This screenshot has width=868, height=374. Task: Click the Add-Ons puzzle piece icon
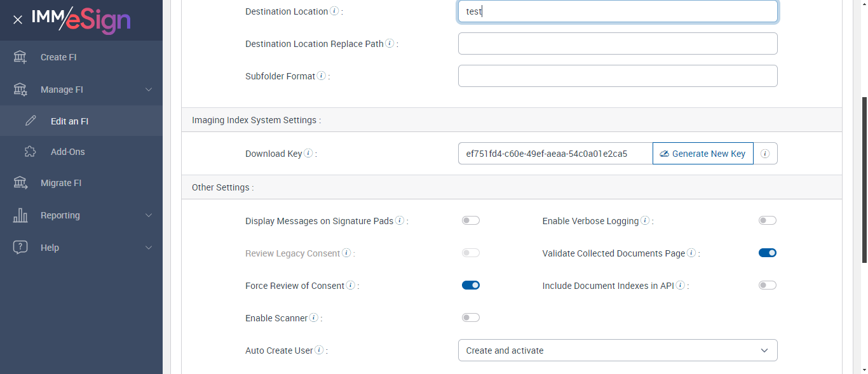pyautogui.click(x=31, y=152)
